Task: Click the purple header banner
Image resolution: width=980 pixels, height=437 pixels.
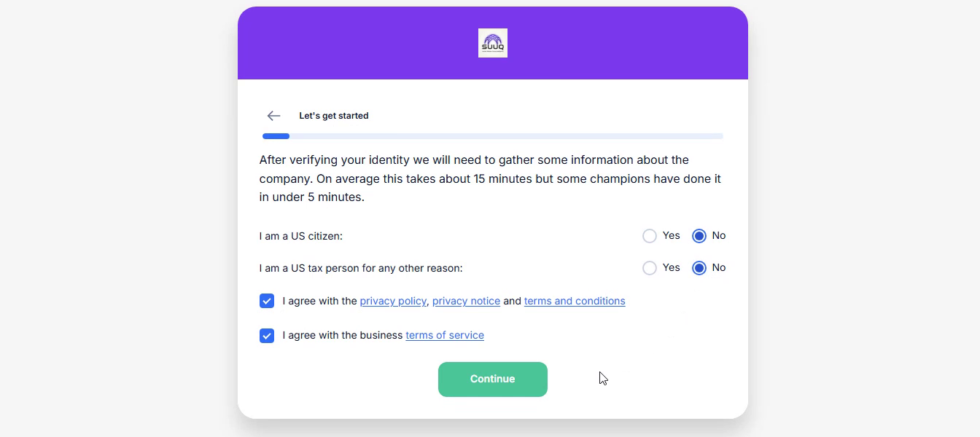Action: coord(493,43)
